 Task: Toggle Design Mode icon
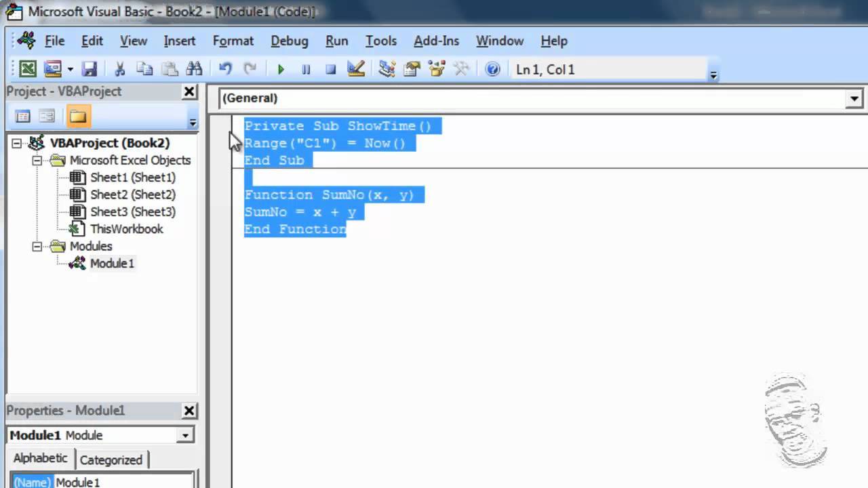(355, 68)
